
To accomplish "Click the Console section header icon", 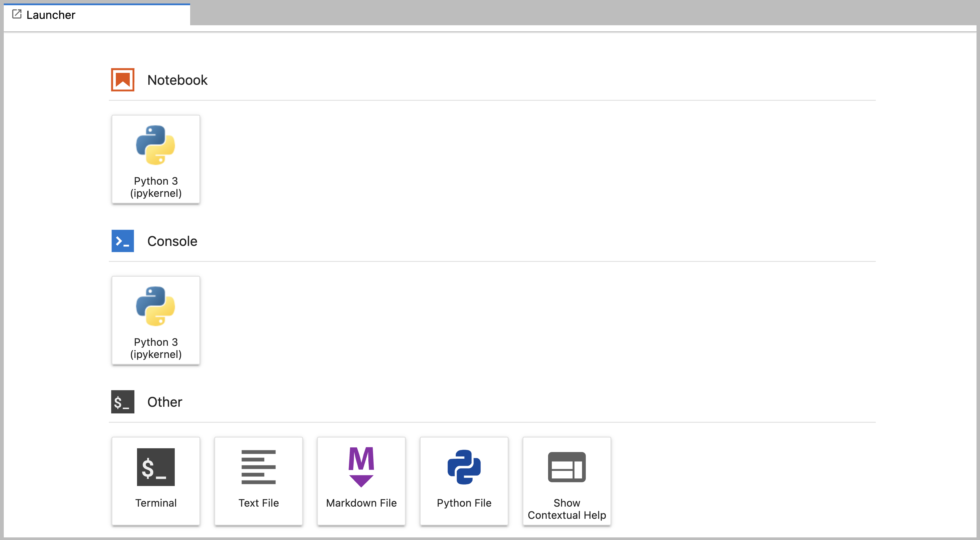I will tap(122, 241).
